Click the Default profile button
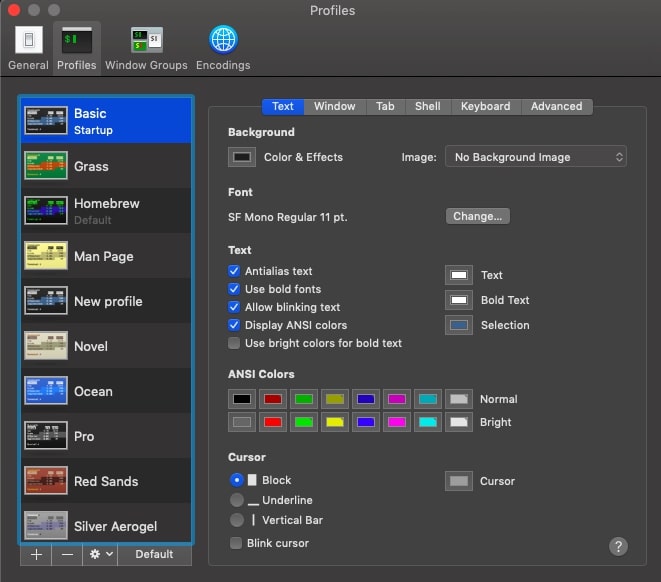 (155, 554)
